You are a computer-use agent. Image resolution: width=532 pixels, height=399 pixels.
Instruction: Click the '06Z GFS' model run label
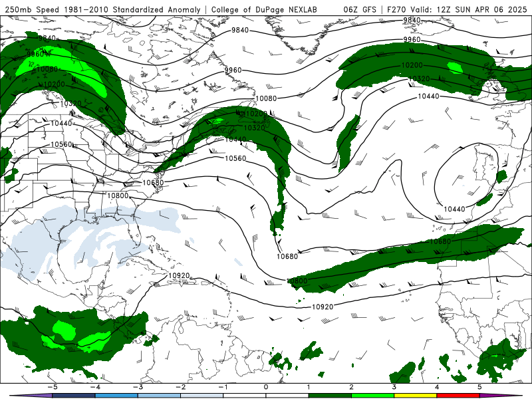[x=360, y=9]
